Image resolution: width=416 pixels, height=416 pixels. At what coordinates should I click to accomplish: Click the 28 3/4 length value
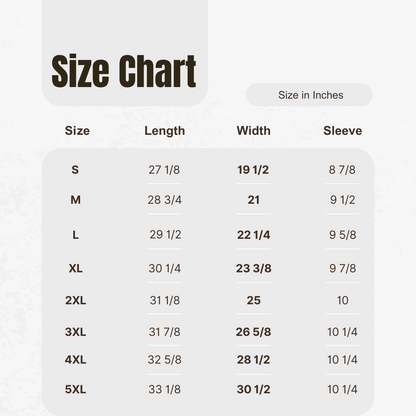(x=165, y=200)
